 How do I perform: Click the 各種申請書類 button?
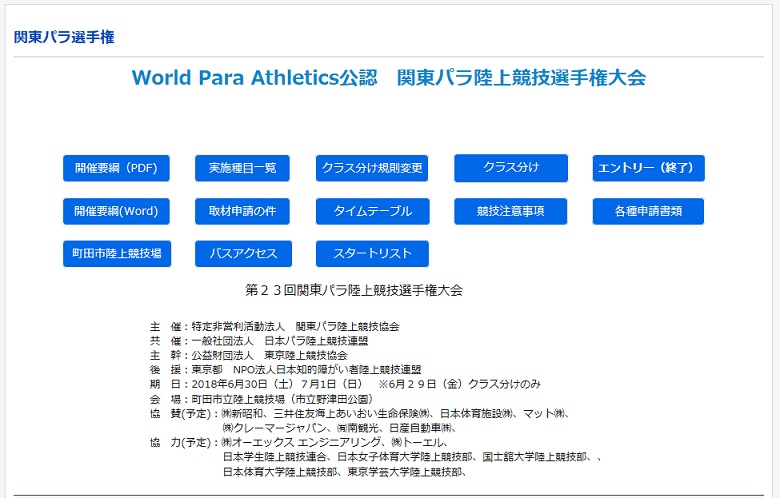pyautogui.click(x=647, y=211)
